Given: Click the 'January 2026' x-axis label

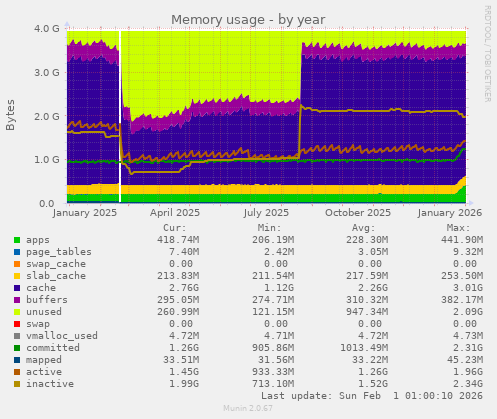Looking at the screenshot, I should [x=450, y=213].
